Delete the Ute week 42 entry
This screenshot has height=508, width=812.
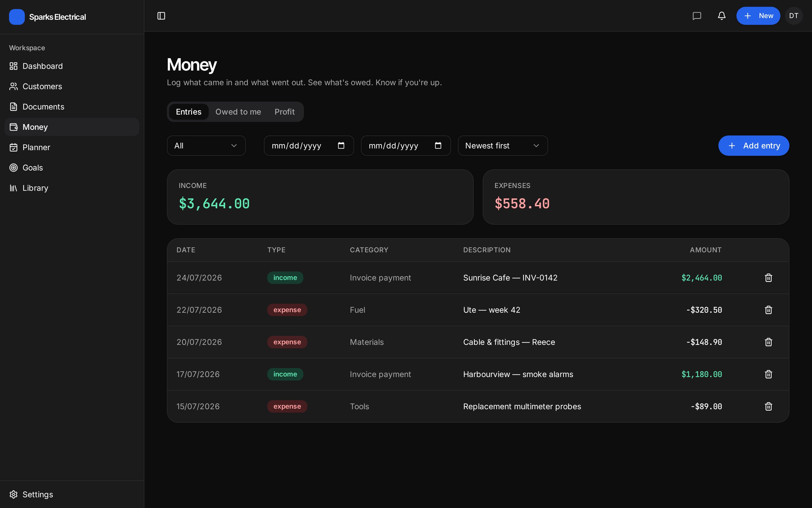(768, 310)
